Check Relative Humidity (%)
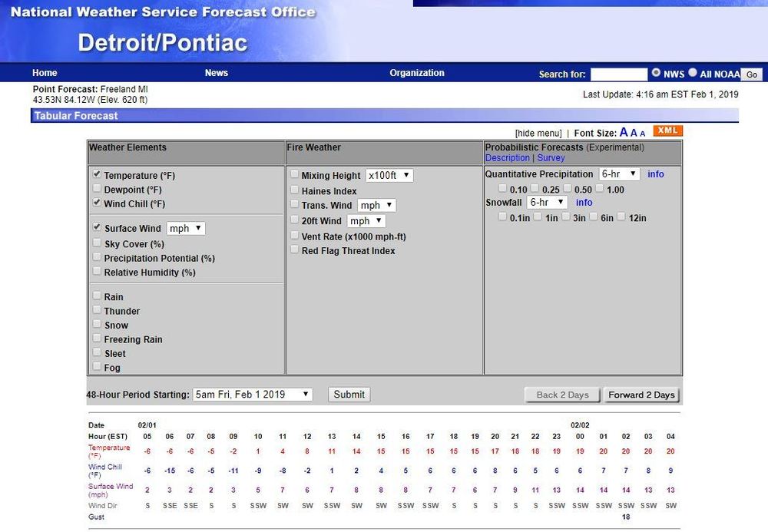 97,271
